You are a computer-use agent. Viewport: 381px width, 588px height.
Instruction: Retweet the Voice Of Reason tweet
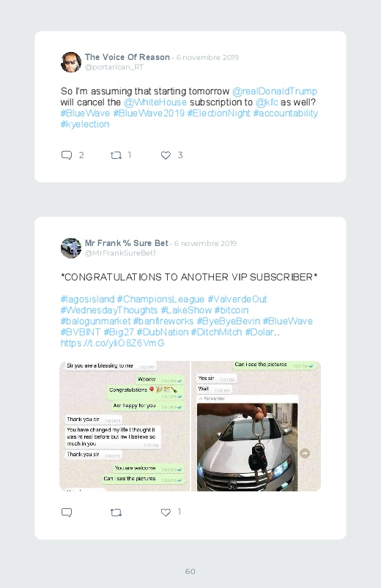tap(116, 155)
